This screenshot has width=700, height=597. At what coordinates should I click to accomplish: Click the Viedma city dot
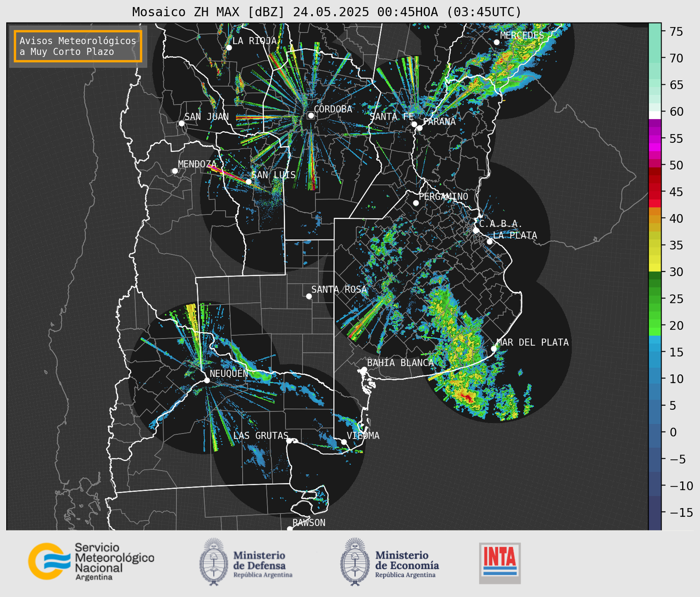[x=344, y=442]
